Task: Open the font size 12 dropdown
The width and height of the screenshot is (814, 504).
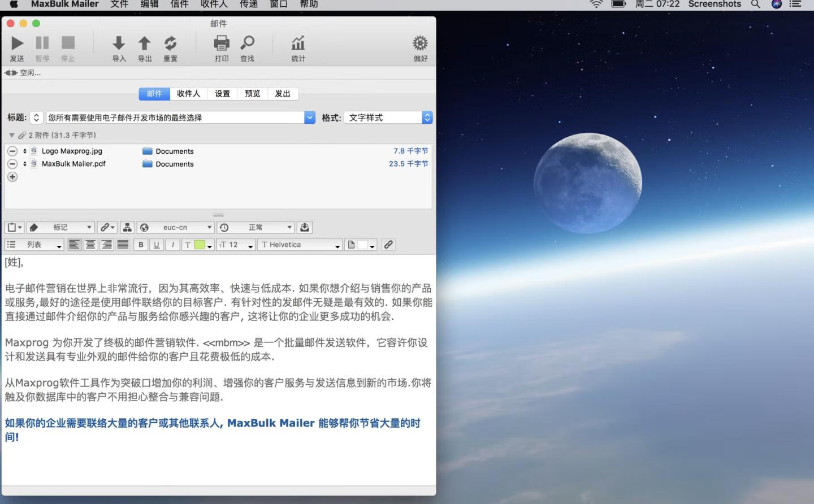Action: tap(236, 245)
